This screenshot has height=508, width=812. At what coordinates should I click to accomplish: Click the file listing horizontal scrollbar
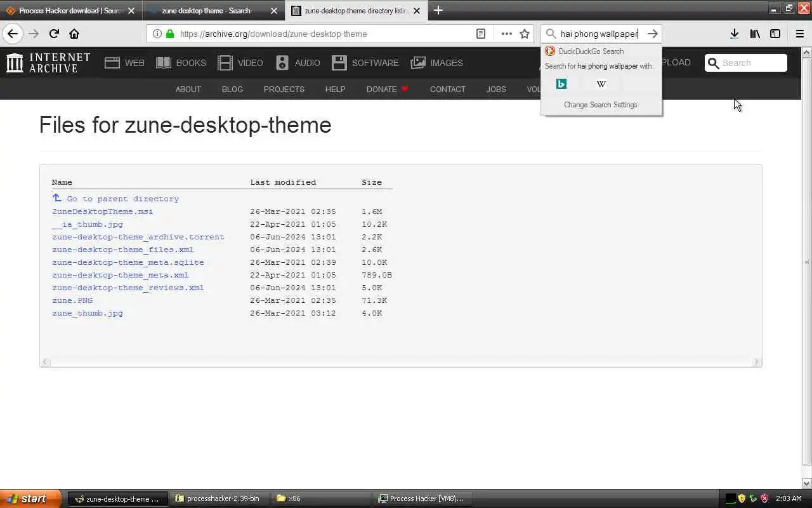pos(400,362)
